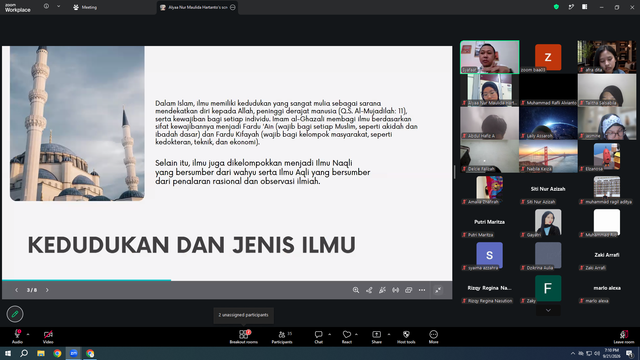The width and height of the screenshot is (640, 360).
Task: Select Nabila Keiza's bridge-background tile
Action: click(548, 156)
